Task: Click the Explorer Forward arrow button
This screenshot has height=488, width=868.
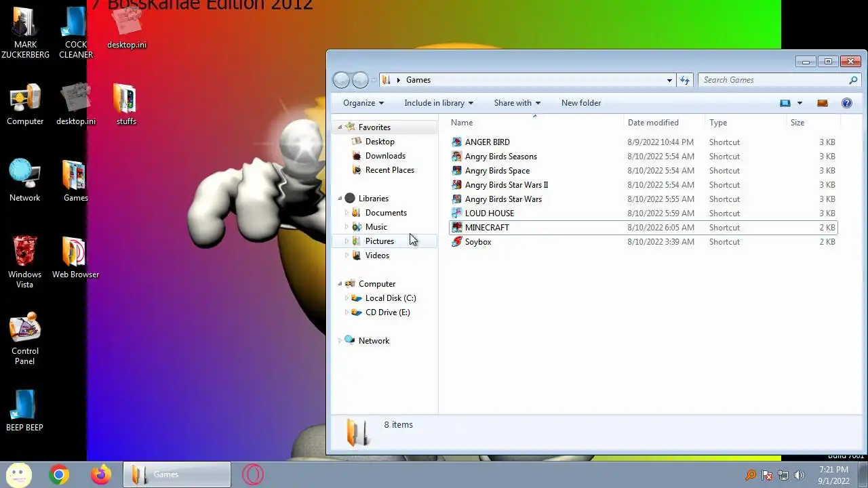Action: pyautogui.click(x=360, y=80)
